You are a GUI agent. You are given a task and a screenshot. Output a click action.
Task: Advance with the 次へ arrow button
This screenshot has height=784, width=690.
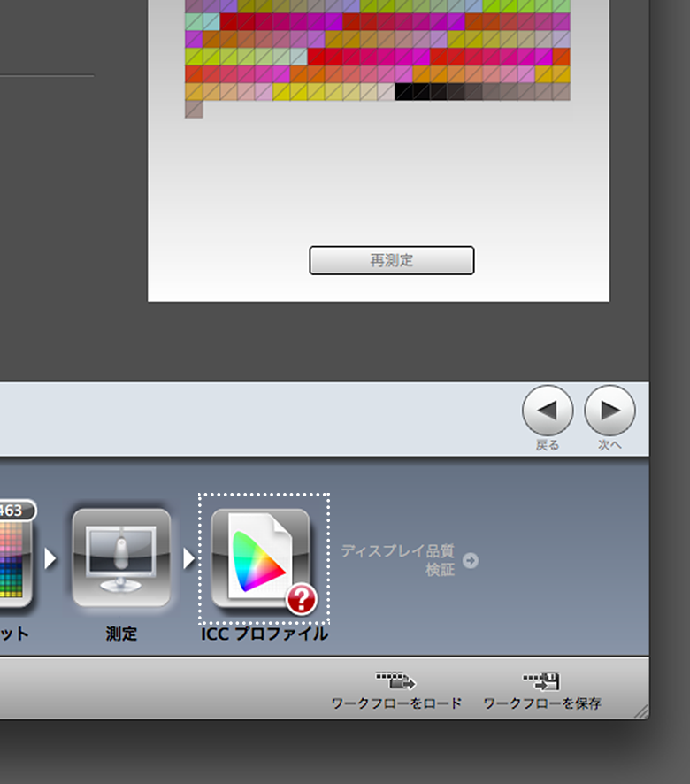[x=610, y=411]
